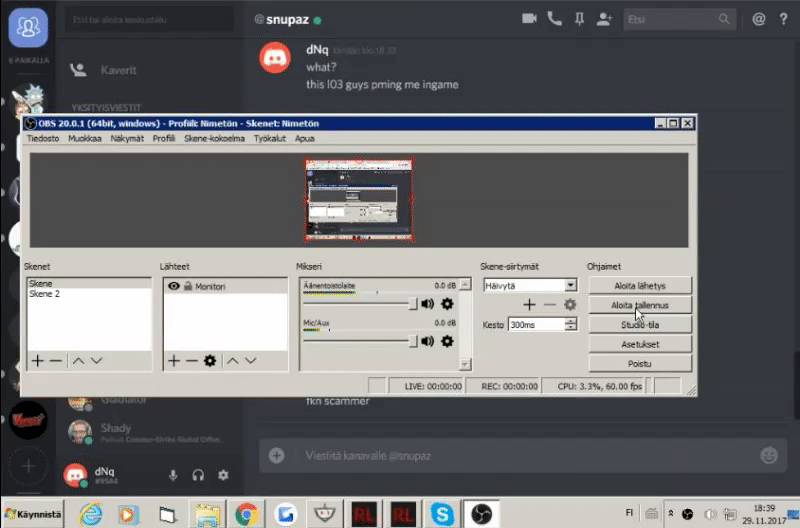Open the Tiedosto menu
The width and height of the screenshot is (800, 528).
[x=43, y=138]
